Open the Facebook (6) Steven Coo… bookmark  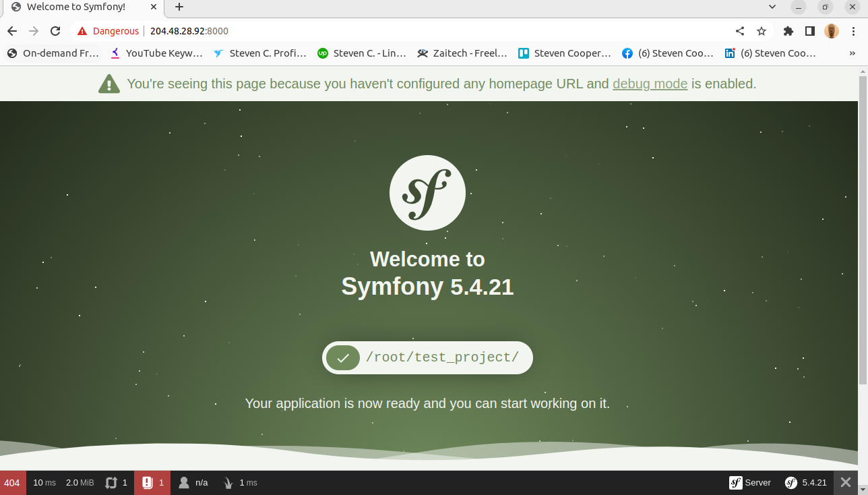pos(668,53)
